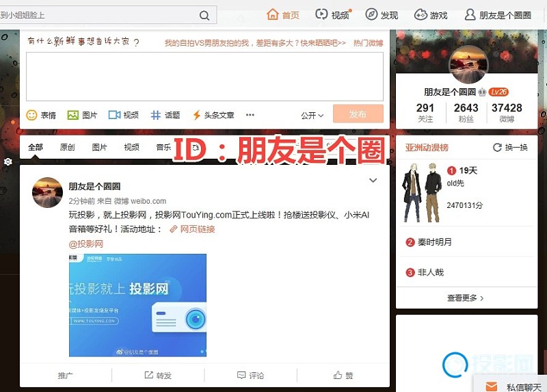Viewport: 547px width, 392px height.
Task: Show more composer options (three dots)
Action: tap(250, 115)
